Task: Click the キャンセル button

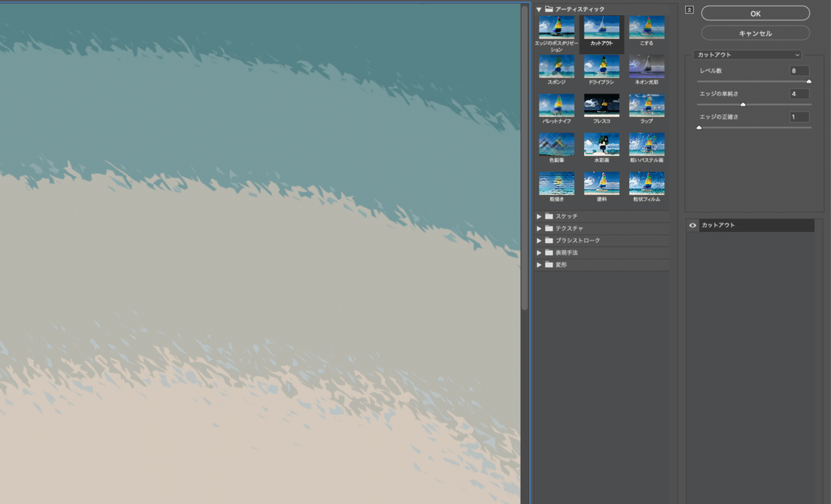Action: click(756, 33)
